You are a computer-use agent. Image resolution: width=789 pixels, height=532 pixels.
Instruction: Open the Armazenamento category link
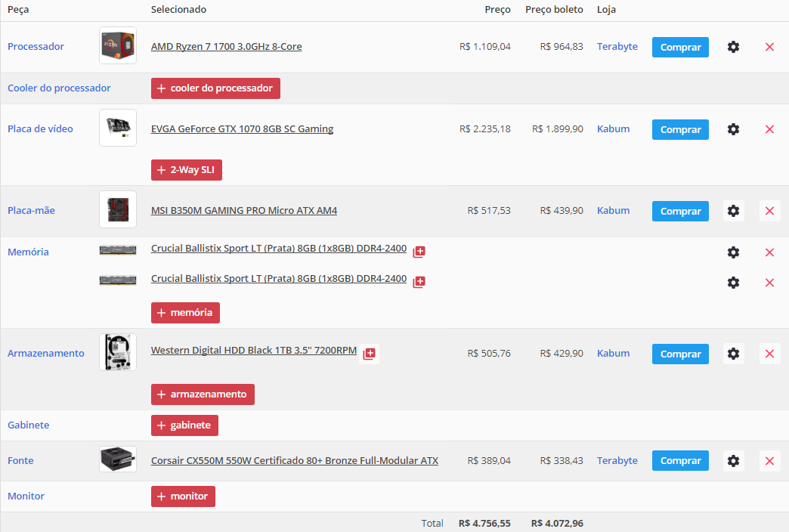46,354
